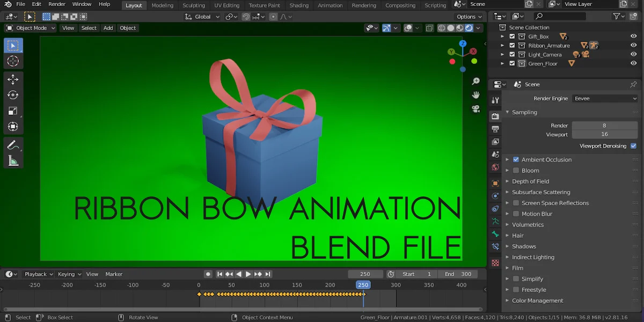Open the Object Mode dropdown
The image size is (644, 322).
31,28
